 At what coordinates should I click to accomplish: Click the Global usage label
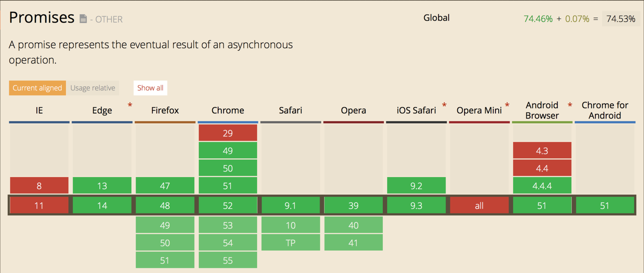[436, 18]
